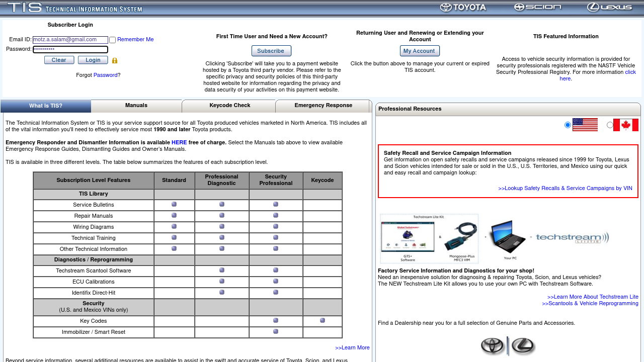Click the United States flag icon
644x362 pixels.
point(585,125)
